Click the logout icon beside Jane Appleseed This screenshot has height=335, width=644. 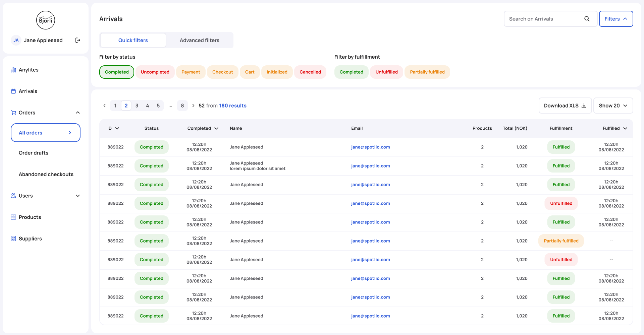78,40
